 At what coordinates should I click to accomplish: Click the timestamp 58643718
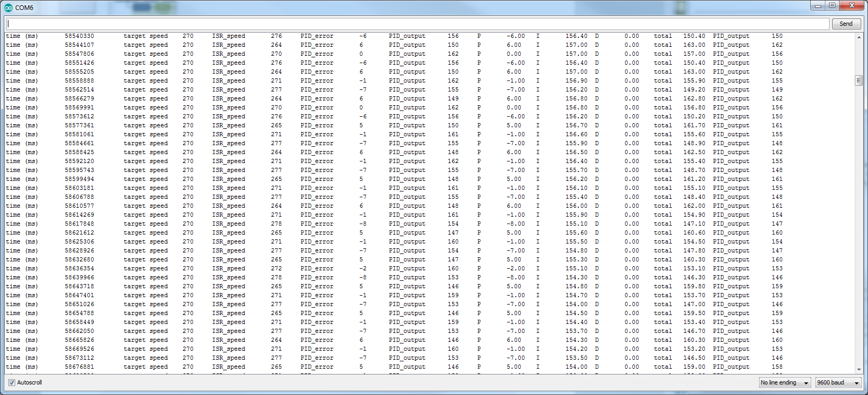coord(79,286)
